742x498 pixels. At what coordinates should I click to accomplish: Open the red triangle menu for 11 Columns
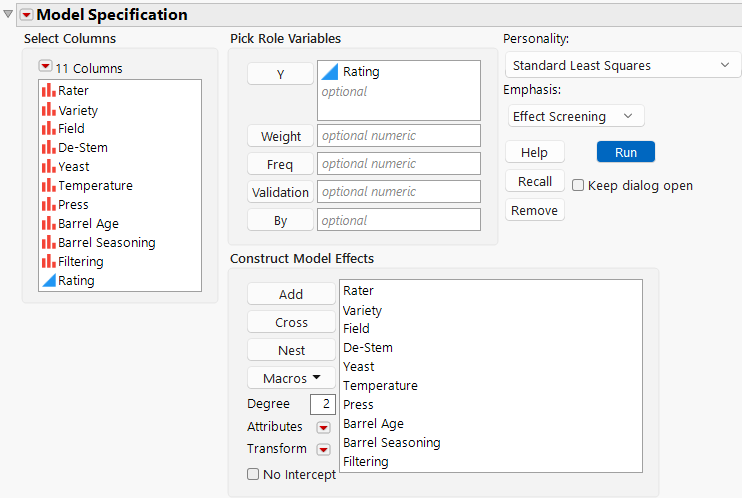pos(45,67)
